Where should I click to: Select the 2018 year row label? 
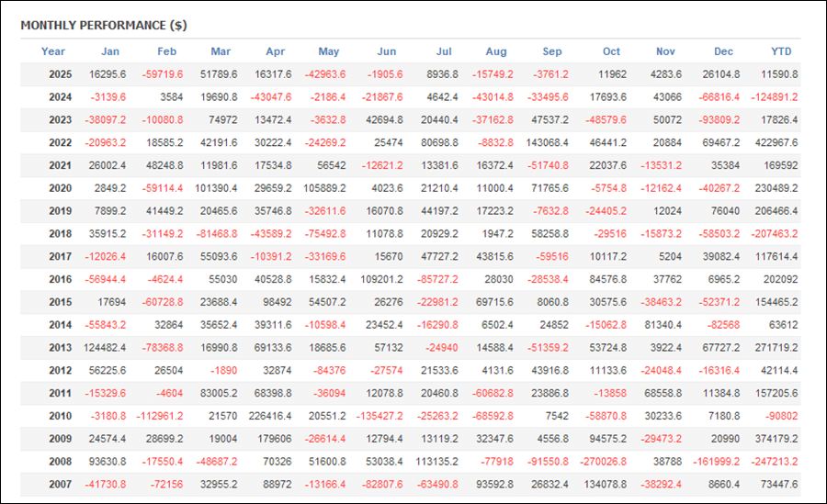pos(61,235)
